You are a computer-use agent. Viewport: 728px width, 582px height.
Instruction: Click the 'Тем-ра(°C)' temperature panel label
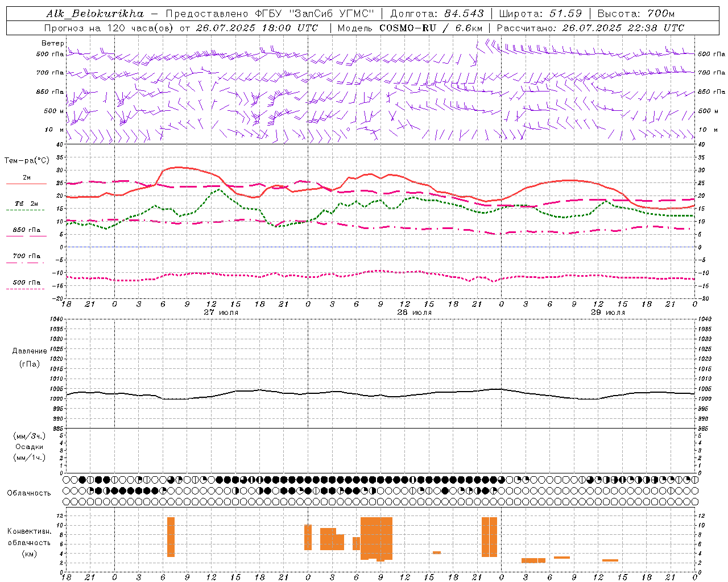click(x=27, y=161)
